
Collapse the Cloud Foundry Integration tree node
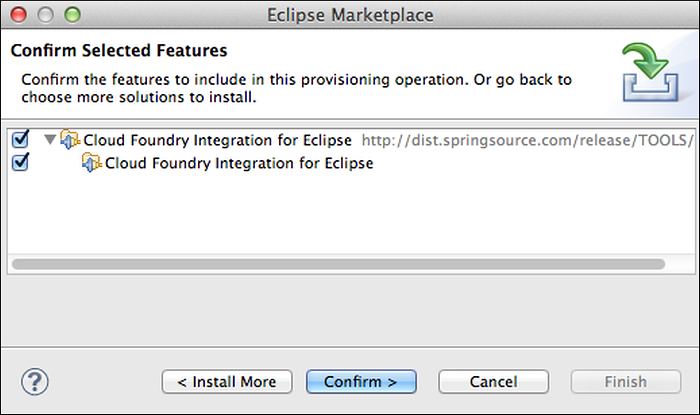pos(50,141)
